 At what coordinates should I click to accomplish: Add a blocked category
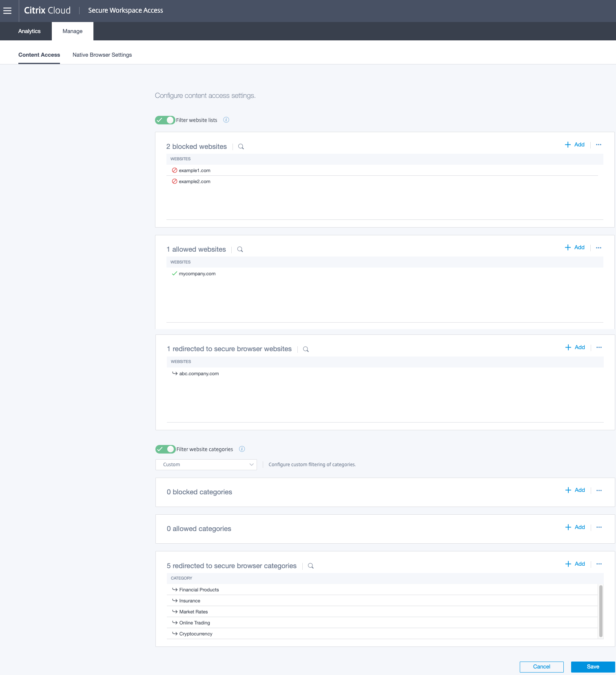tap(575, 490)
